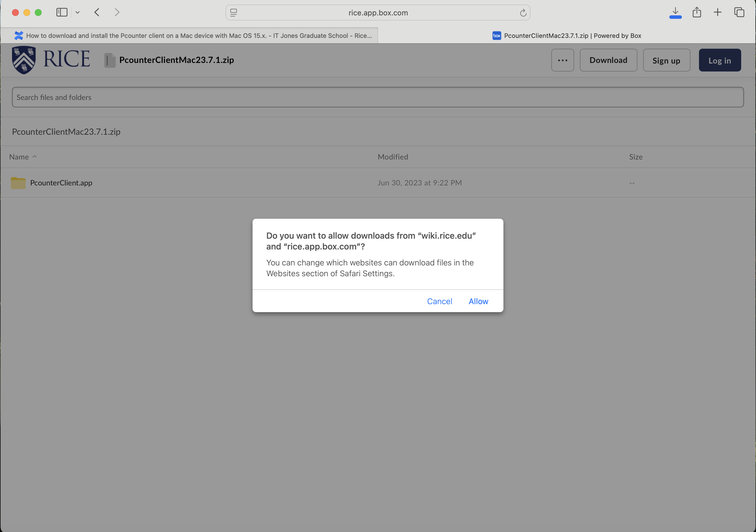Image resolution: width=756 pixels, height=532 pixels.
Task: Select the PcounterClientMac23.7.1.zip Box tab
Action: click(x=566, y=36)
